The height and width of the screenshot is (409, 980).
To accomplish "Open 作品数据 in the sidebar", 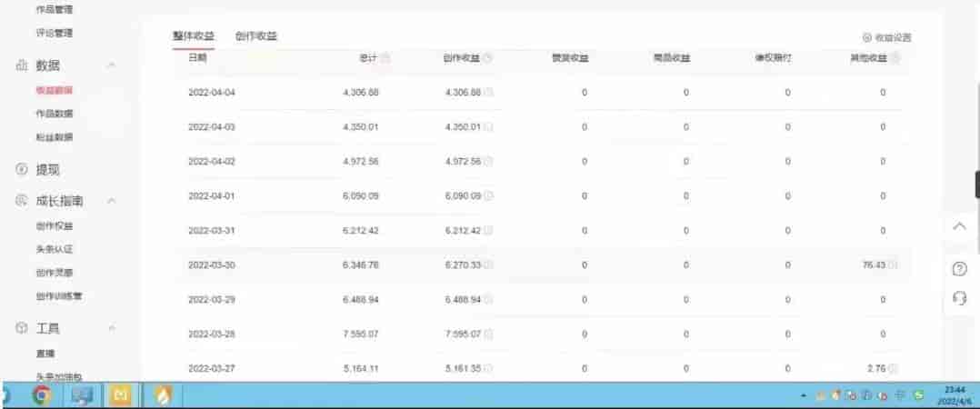I will click(x=55, y=114).
